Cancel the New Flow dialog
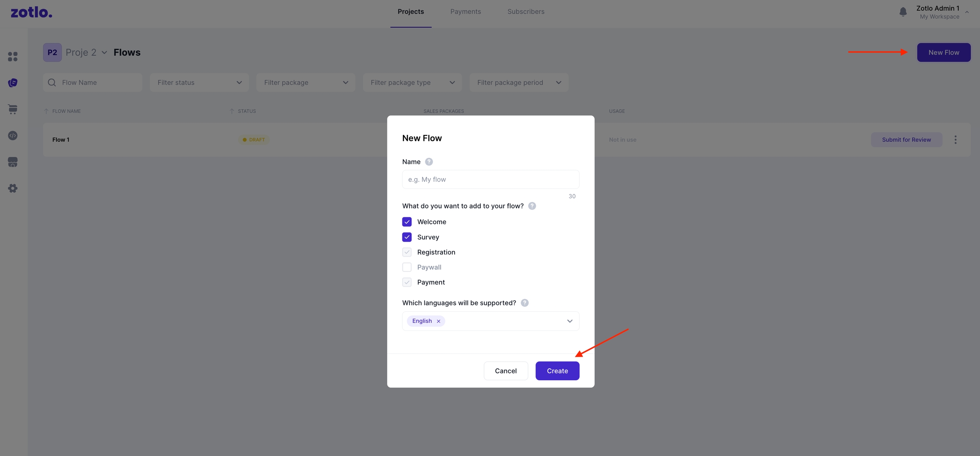 506,371
